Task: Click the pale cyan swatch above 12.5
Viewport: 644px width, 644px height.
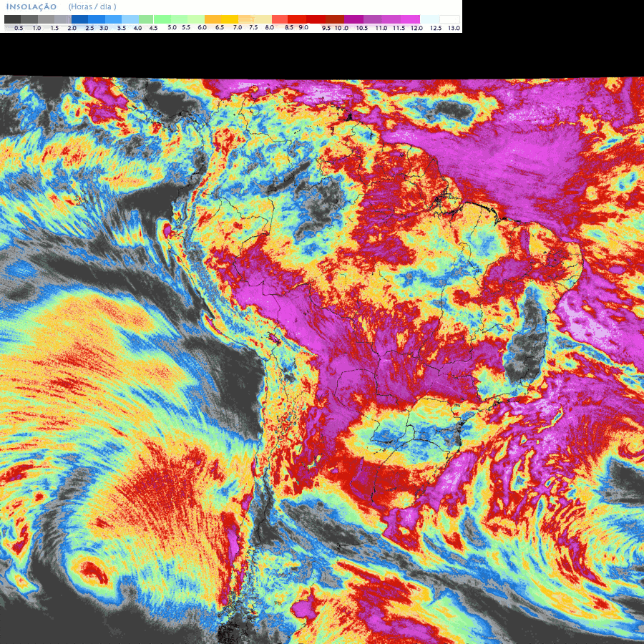Action: [429, 19]
